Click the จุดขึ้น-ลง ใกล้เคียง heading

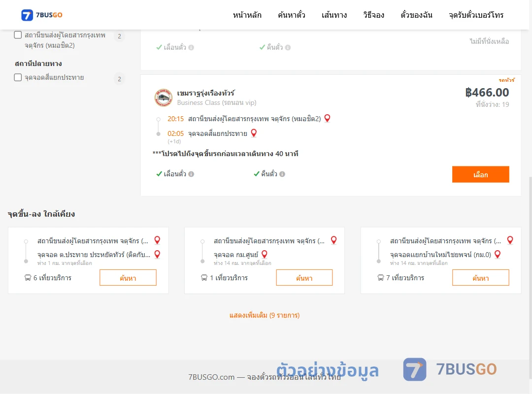(41, 214)
